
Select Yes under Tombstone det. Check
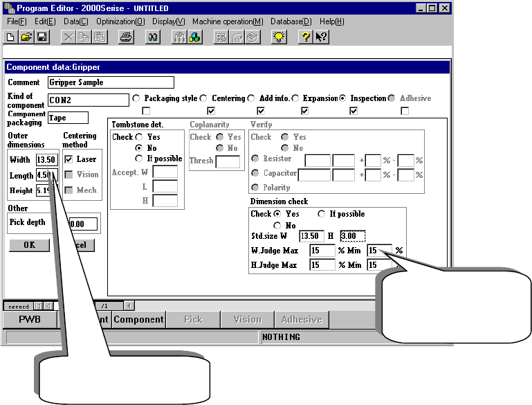pyautogui.click(x=140, y=137)
